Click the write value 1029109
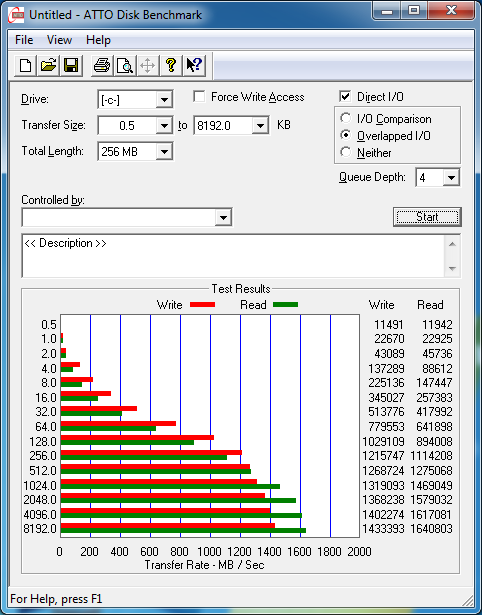The width and height of the screenshot is (482, 615). pyautogui.click(x=383, y=442)
